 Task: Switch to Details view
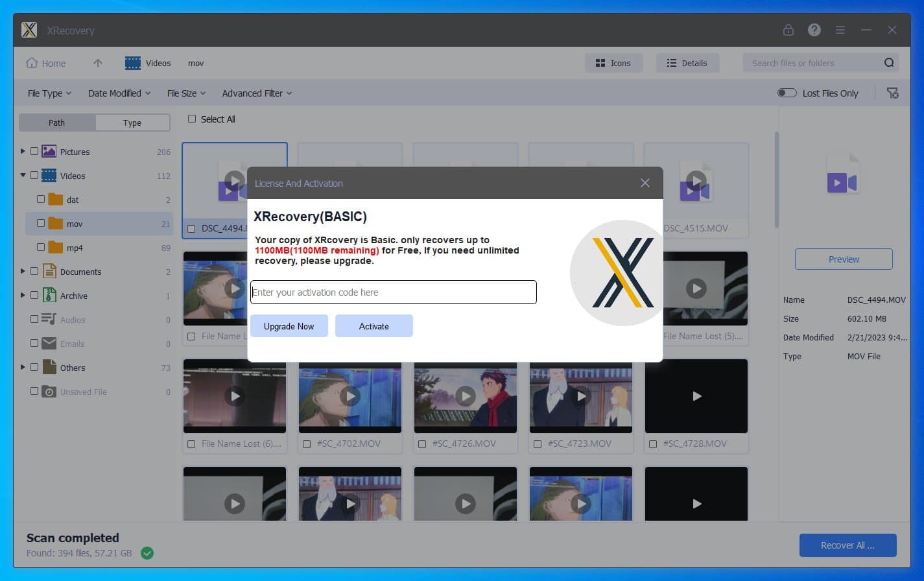687,63
